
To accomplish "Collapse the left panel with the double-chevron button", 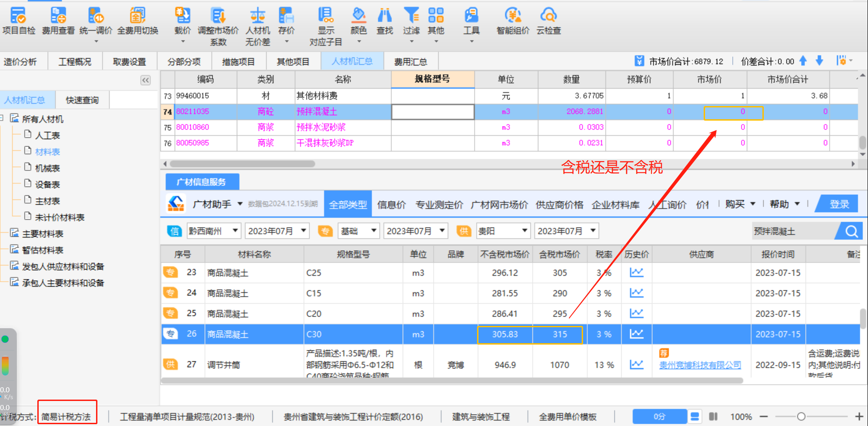I will (145, 80).
